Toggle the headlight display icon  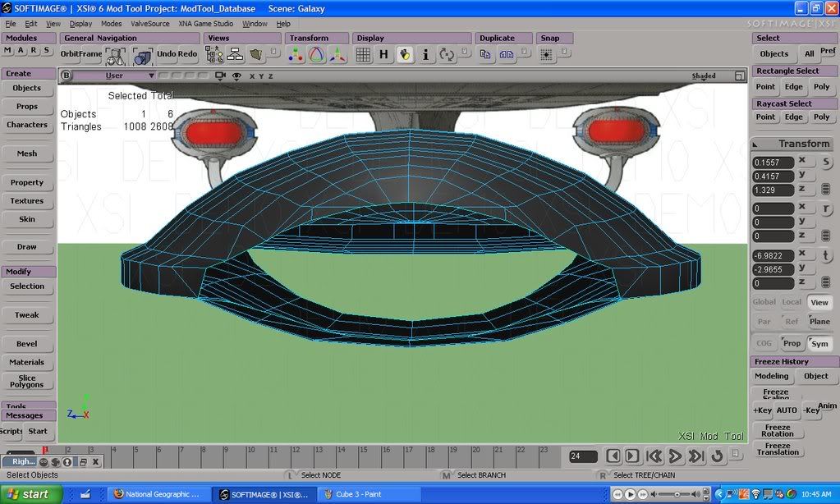click(x=405, y=55)
